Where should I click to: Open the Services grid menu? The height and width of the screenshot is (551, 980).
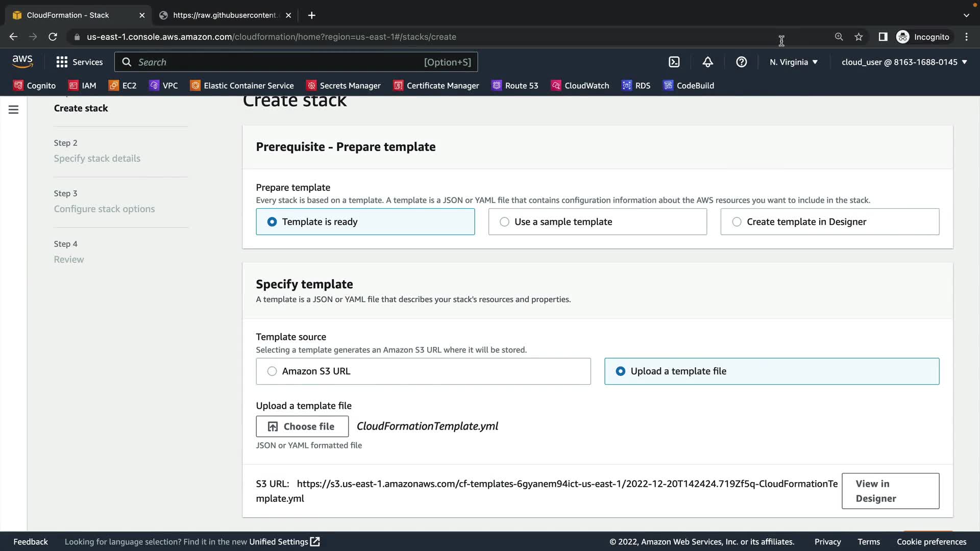pos(79,62)
